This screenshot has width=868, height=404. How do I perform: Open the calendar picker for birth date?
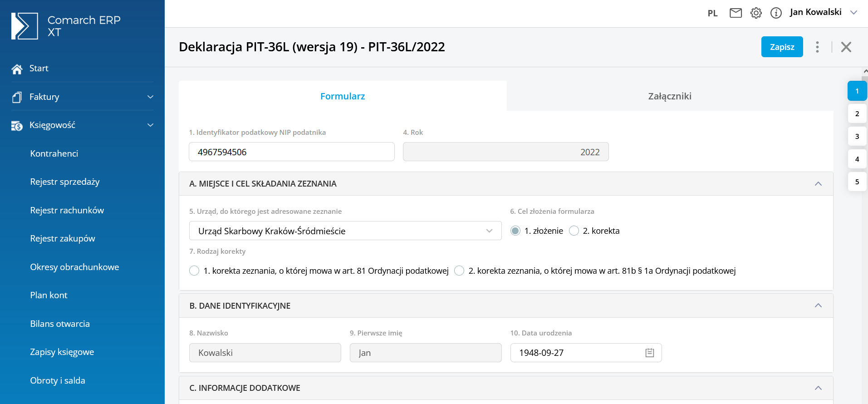point(650,353)
